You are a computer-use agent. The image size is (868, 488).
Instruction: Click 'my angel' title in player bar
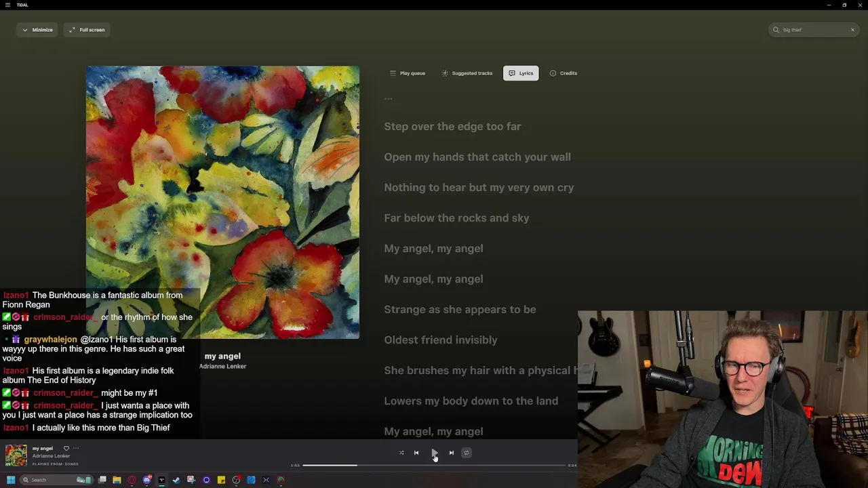tap(42, 449)
